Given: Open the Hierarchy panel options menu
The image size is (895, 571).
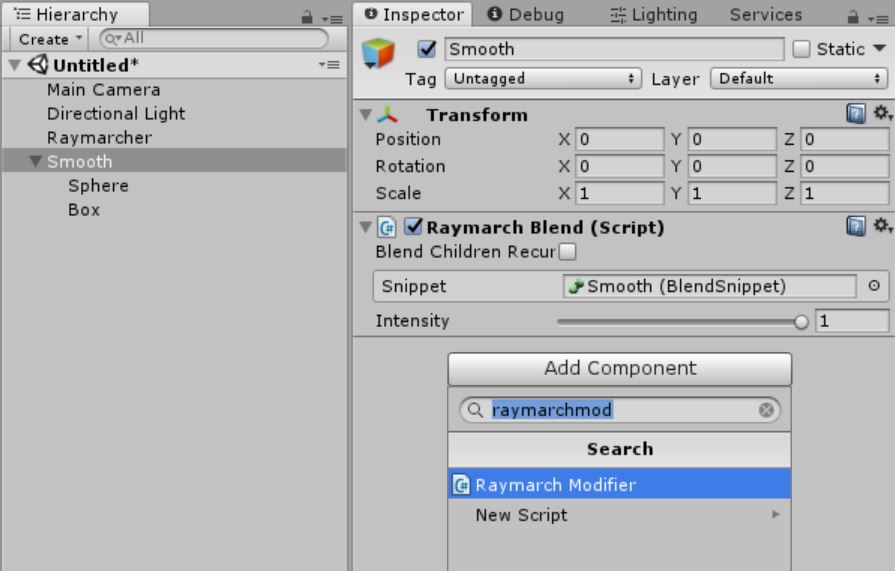Looking at the screenshot, I should (x=332, y=19).
